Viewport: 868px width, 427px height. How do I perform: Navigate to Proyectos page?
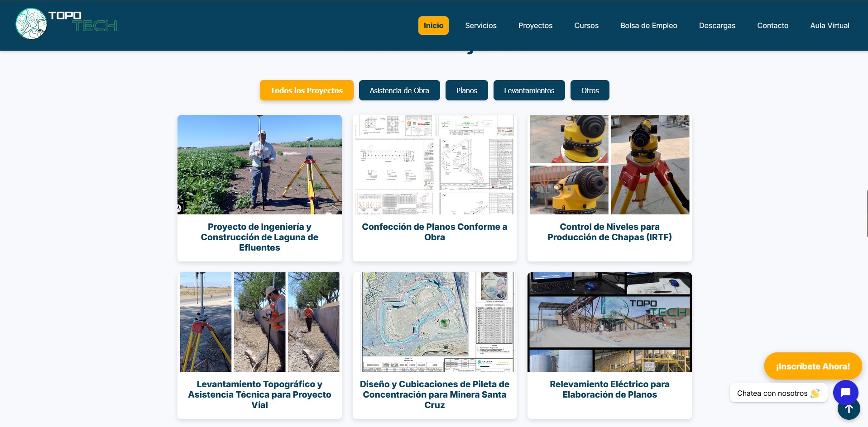coord(535,26)
